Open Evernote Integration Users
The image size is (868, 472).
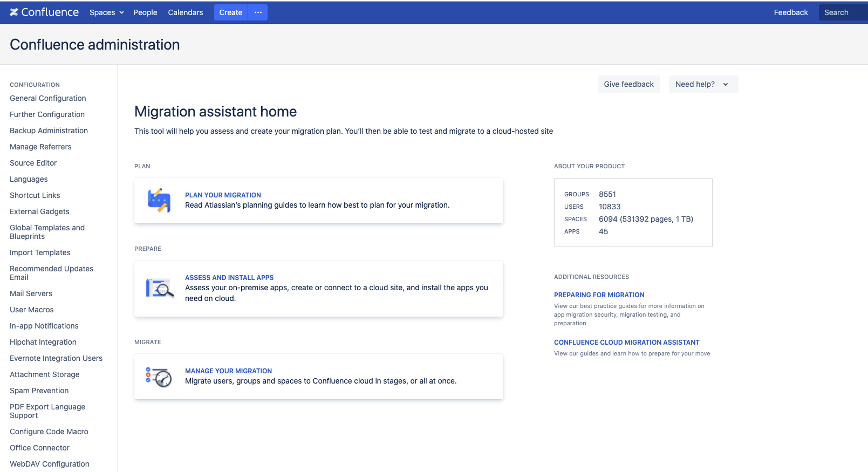(x=56, y=358)
